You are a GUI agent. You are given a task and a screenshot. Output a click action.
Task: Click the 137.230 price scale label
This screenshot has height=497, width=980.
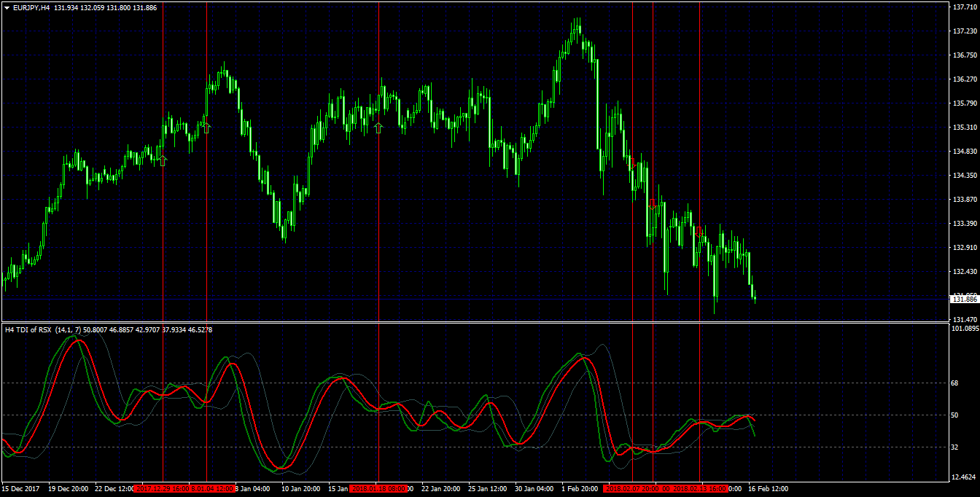(x=964, y=31)
